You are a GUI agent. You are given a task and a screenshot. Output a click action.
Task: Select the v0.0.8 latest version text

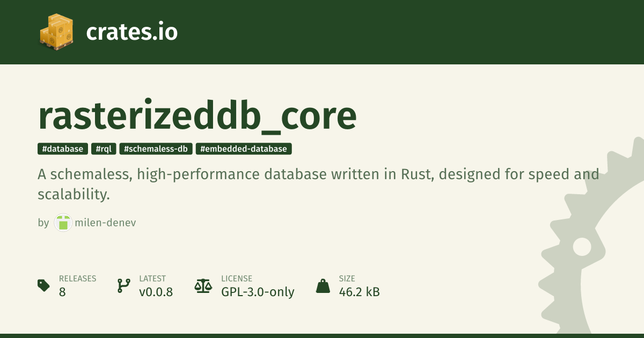156,292
